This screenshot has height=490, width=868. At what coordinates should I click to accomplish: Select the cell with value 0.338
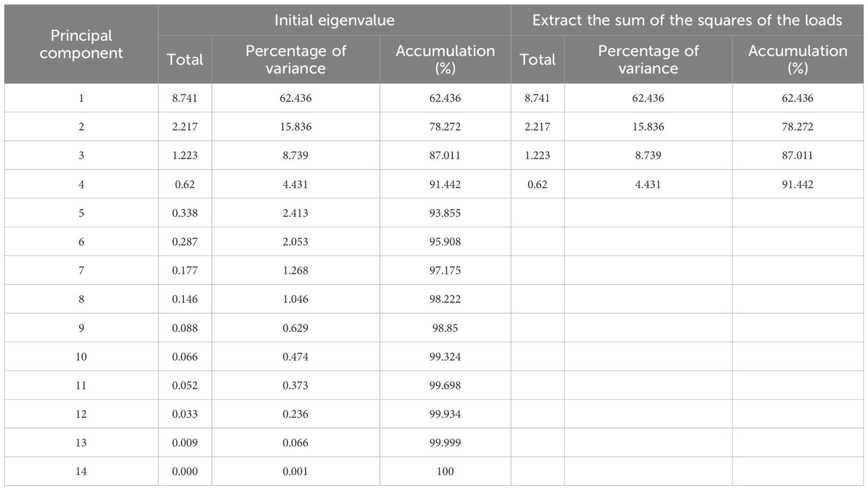(x=185, y=213)
